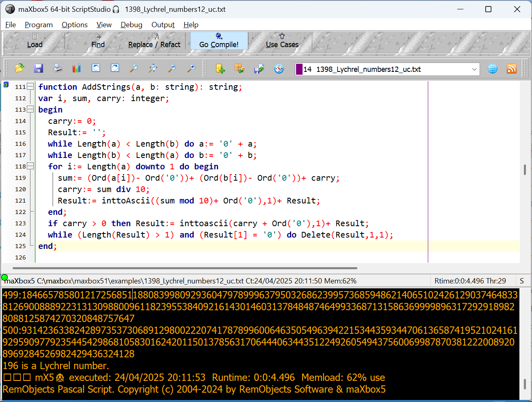Click '196 is a Lychrel number.' output

coord(56,365)
